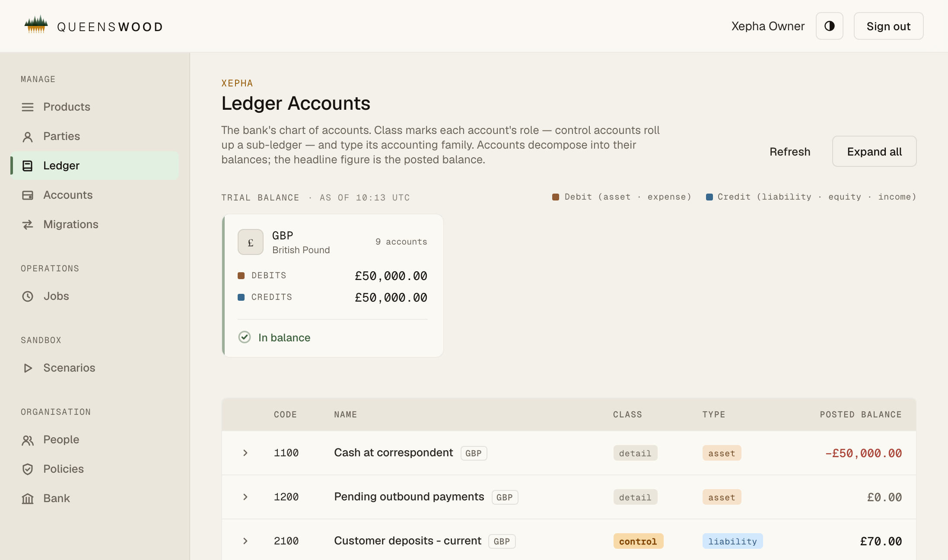Click the TYPE column header
This screenshot has width=948, height=560.
click(714, 415)
